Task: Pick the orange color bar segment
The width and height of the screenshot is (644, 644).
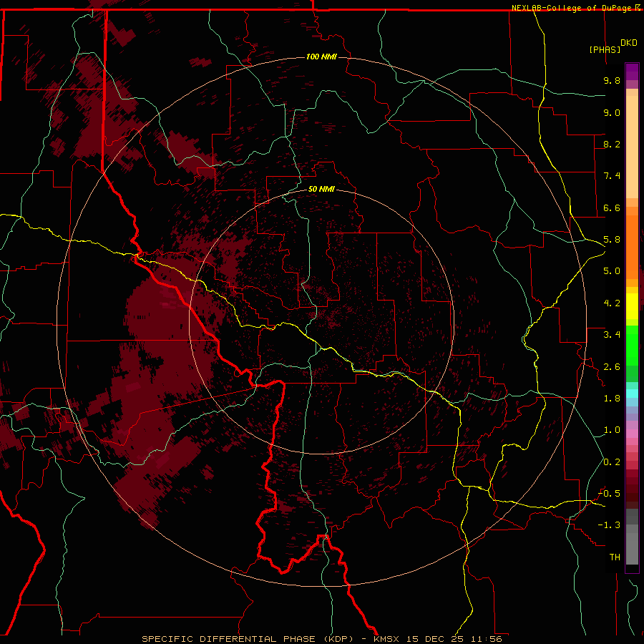Action: (x=632, y=248)
